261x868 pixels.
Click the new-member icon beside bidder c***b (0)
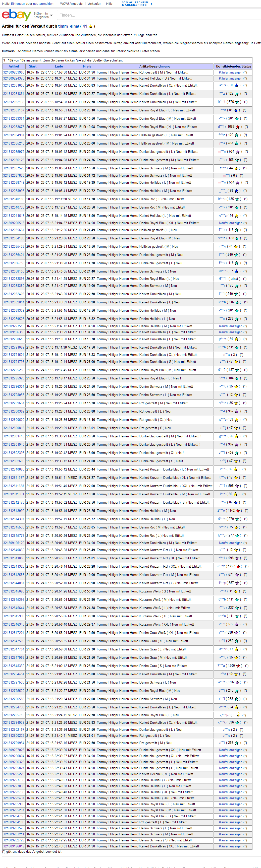(238, 715)
